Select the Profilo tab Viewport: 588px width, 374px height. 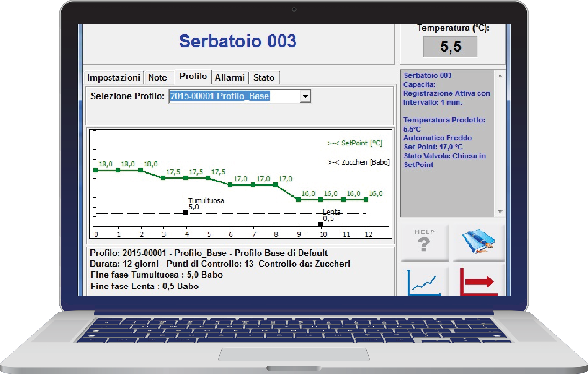click(x=193, y=76)
